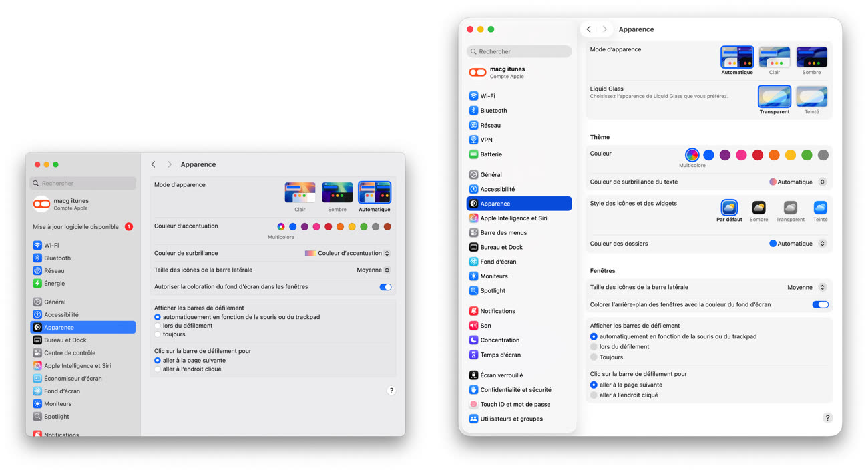The width and height of the screenshot is (868, 470).
Task: Select the Son sidebar icon
Action: click(x=473, y=326)
